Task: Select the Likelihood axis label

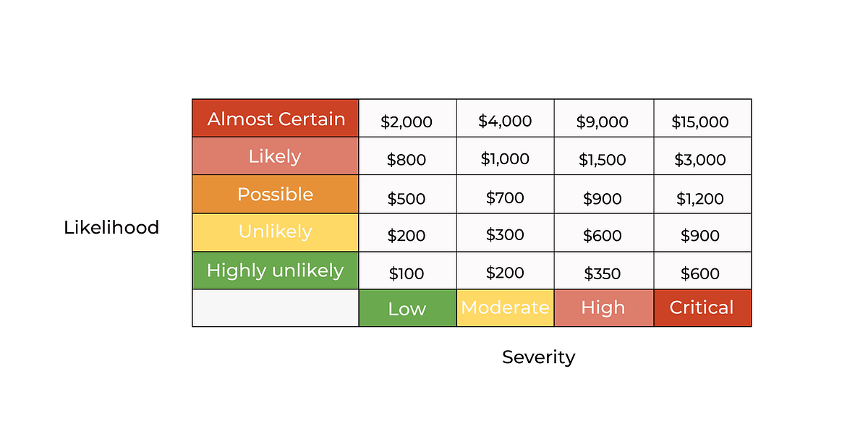Action: [x=111, y=228]
